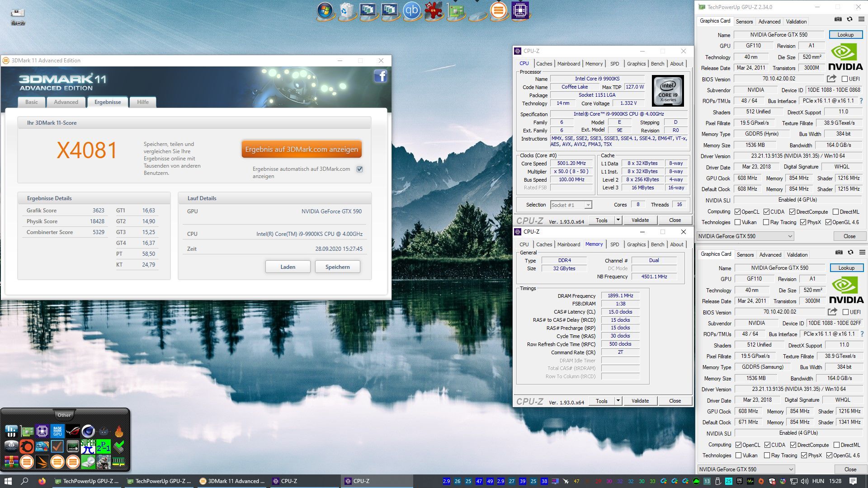Click Lookup button in upper GPU-Z
Screen dimensions: 868x488
pos(845,35)
